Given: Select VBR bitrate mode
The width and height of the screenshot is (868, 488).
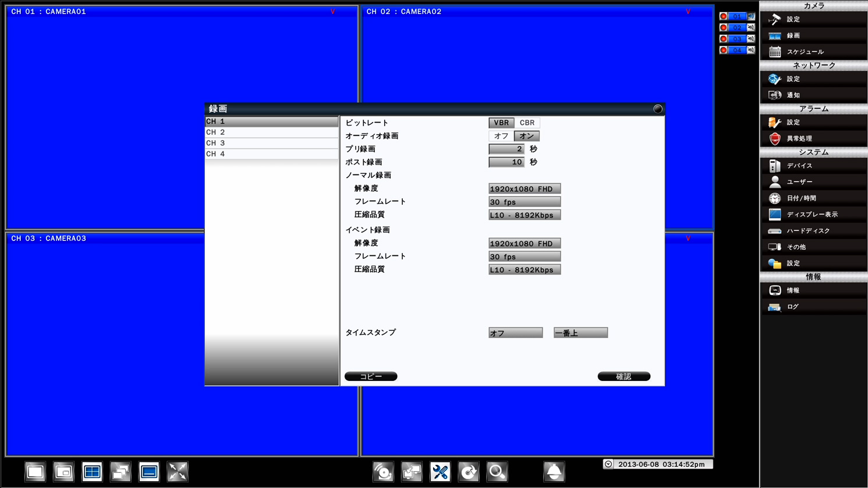Looking at the screenshot, I should [x=501, y=123].
